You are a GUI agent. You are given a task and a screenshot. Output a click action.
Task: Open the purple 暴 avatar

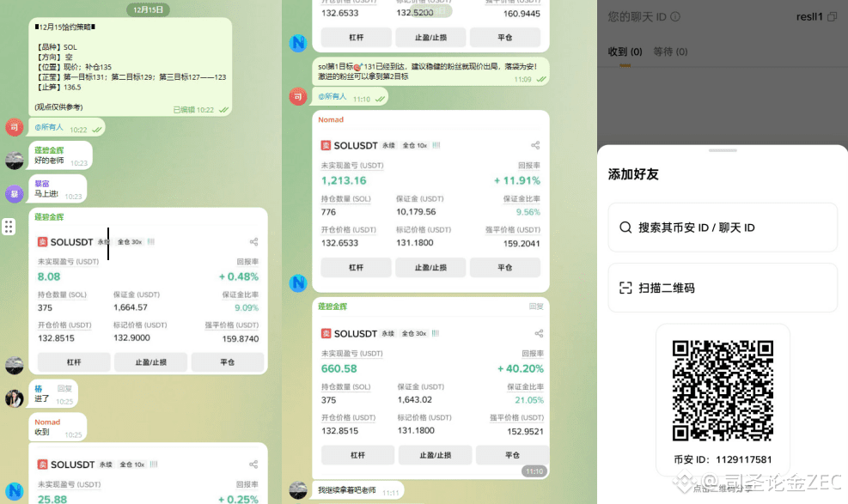click(15, 193)
